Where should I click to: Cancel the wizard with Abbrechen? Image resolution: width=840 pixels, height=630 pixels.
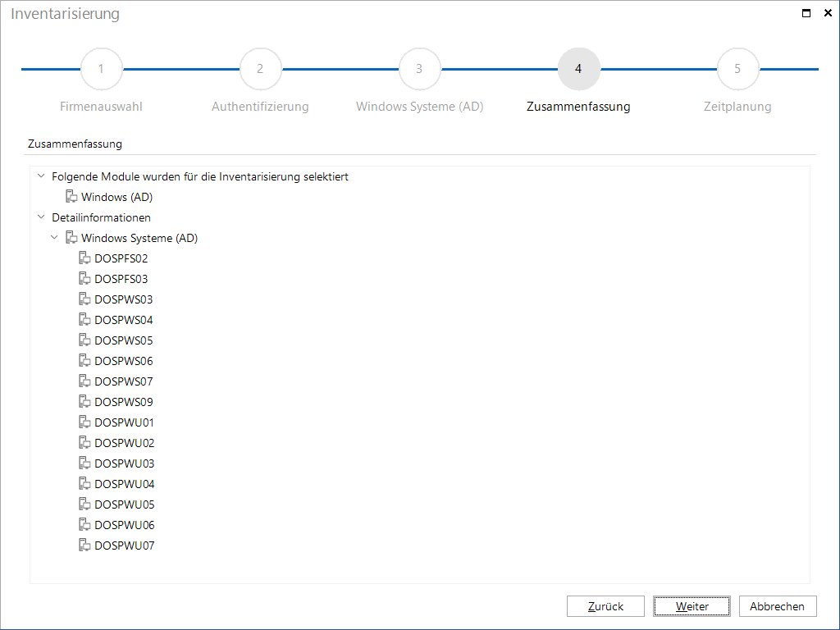click(778, 606)
